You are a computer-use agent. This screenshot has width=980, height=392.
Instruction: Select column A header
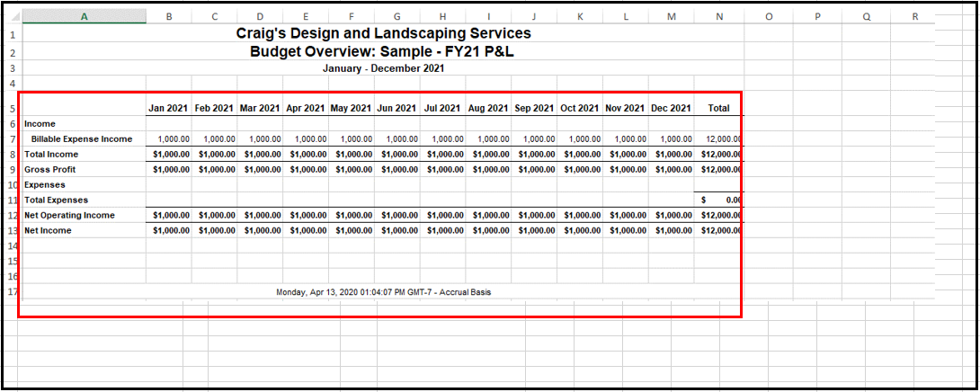coord(85,17)
